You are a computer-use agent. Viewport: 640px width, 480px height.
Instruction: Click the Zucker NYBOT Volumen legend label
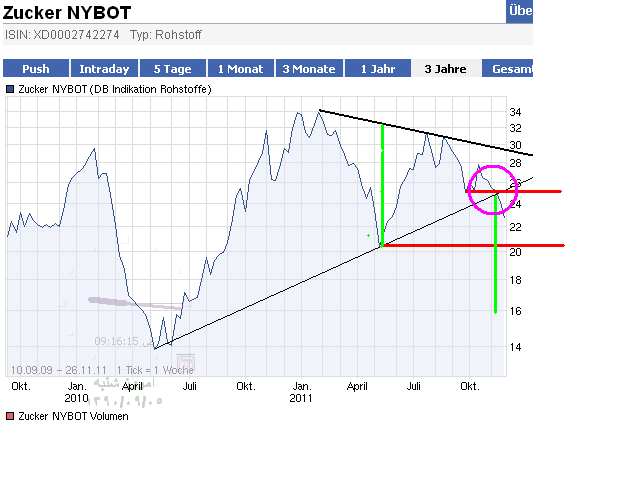tap(73, 416)
